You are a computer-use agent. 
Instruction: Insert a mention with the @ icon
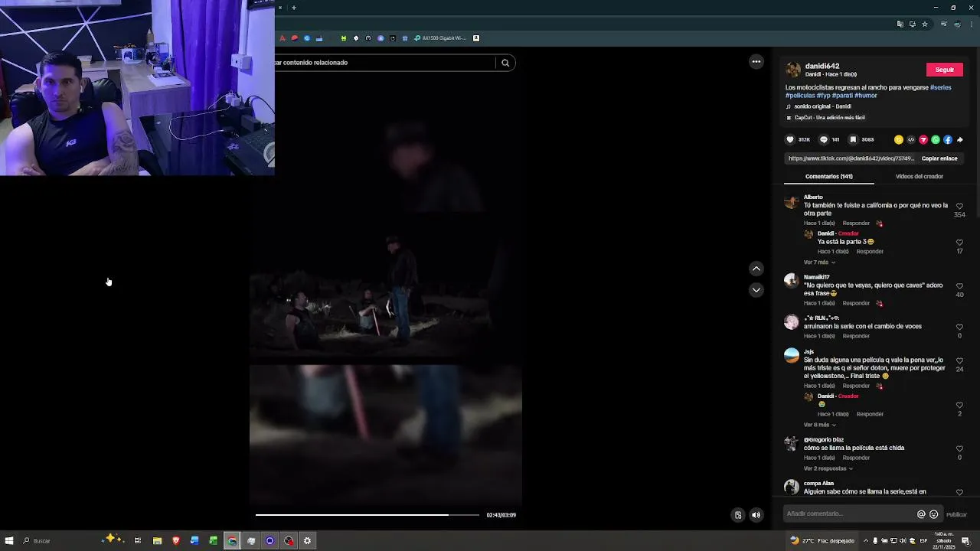[x=921, y=514]
